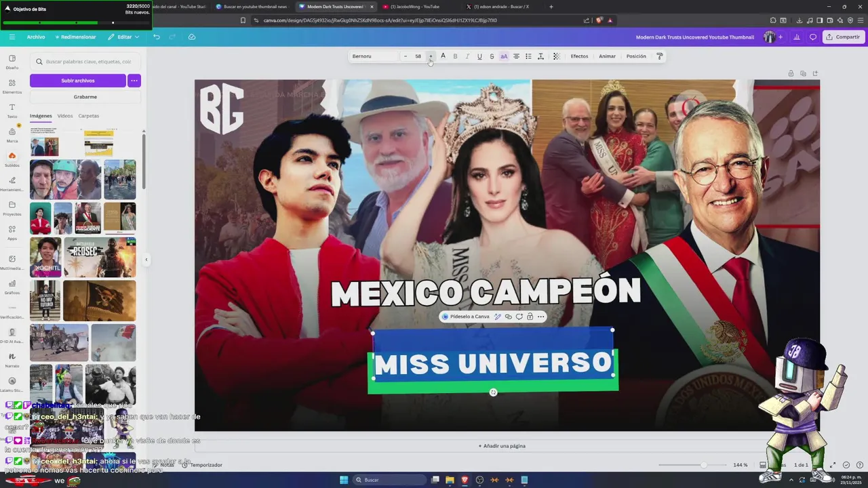Open the Elementos panel

pos(12,86)
